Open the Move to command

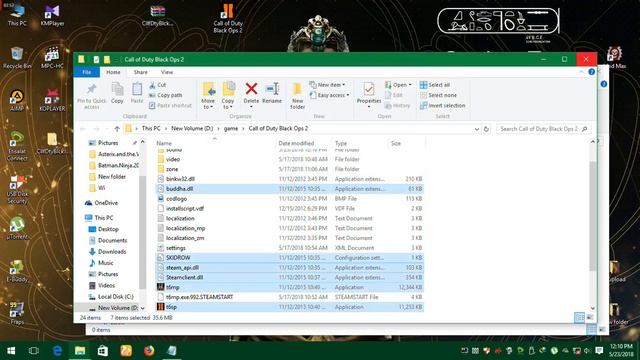tap(208, 96)
